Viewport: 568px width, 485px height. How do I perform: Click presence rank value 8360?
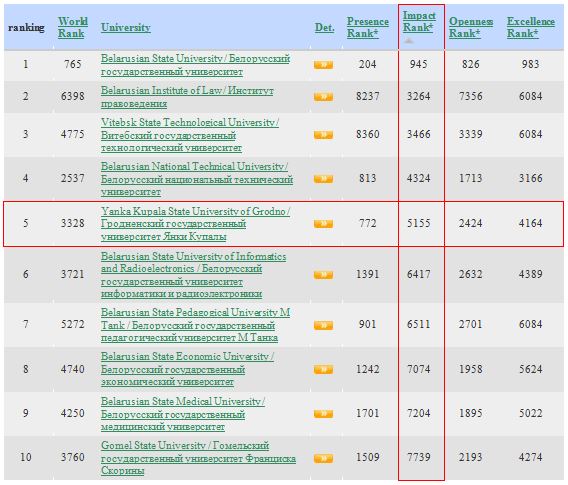(x=368, y=134)
